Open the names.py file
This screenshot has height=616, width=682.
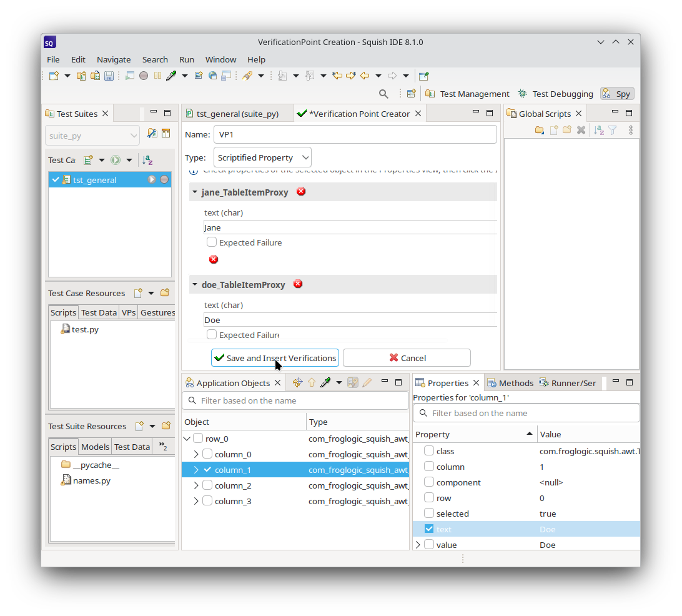(91, 480)
